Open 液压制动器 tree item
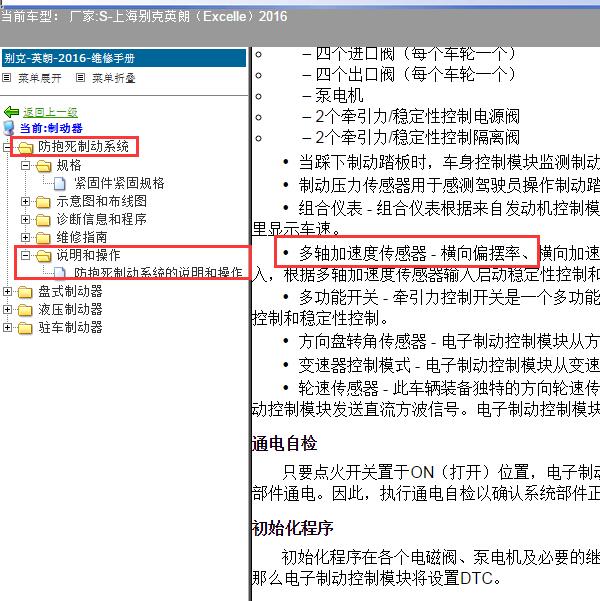Image resolution: width=600 pixels, height=601 pixels. (x=70, y=309)
